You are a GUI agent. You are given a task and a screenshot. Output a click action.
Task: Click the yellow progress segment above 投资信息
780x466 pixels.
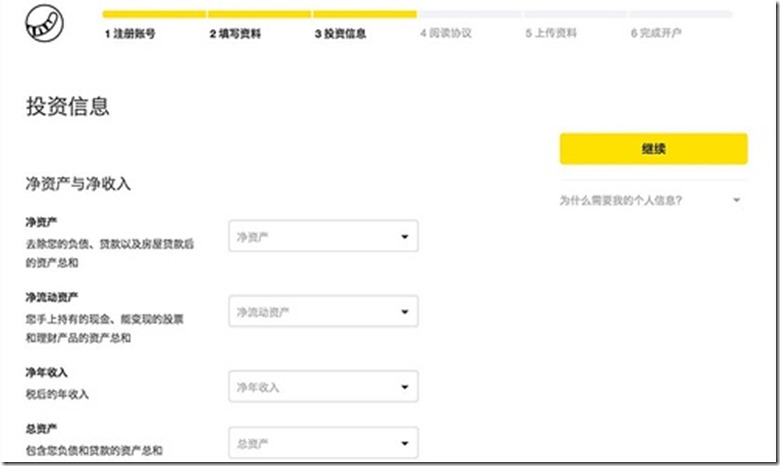365,15
